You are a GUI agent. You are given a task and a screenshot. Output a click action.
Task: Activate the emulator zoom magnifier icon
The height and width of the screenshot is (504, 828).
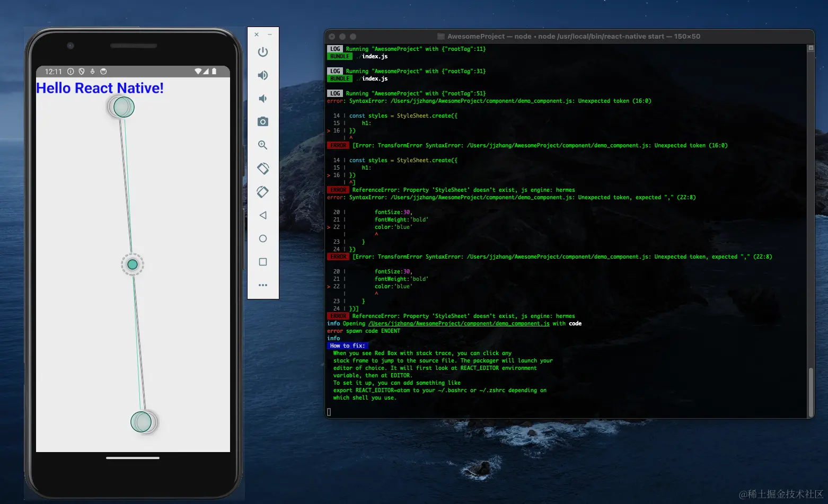point(263,145)
